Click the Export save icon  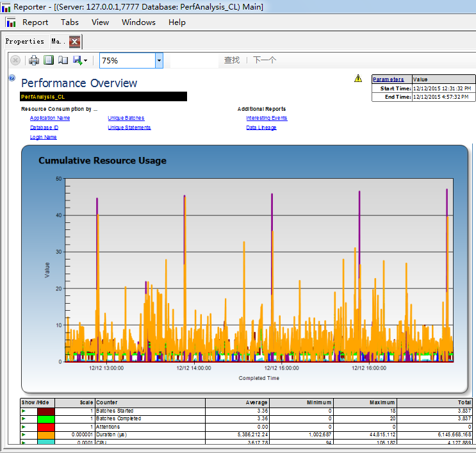(x=77, y=60)
